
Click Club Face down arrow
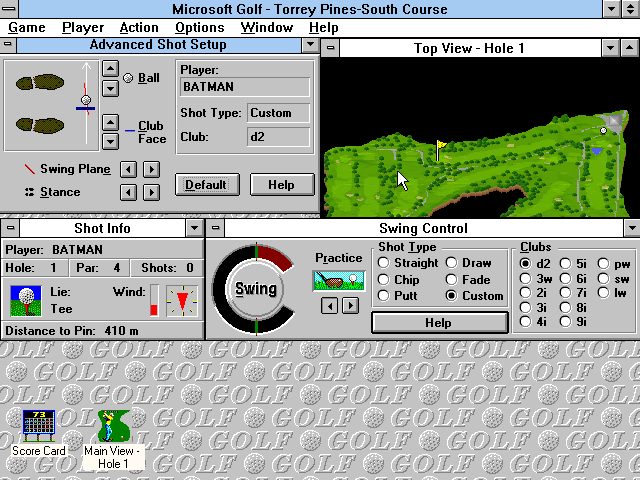coord(110,142)
